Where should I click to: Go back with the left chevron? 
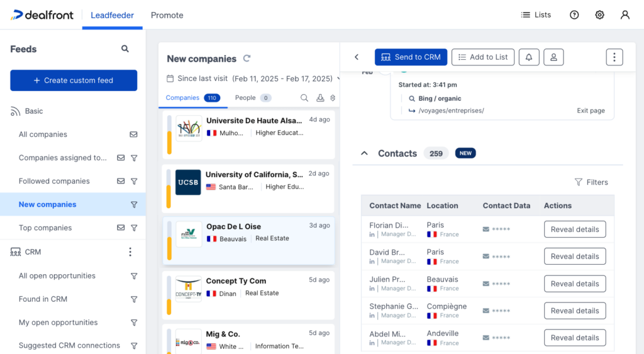click(x=357, y=57)
